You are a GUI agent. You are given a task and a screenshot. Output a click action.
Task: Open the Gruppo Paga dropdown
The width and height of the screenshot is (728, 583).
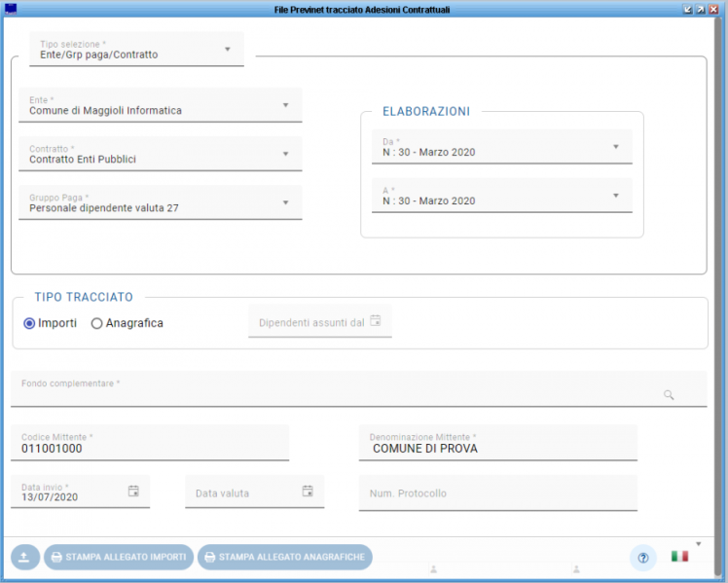[161, 202]
